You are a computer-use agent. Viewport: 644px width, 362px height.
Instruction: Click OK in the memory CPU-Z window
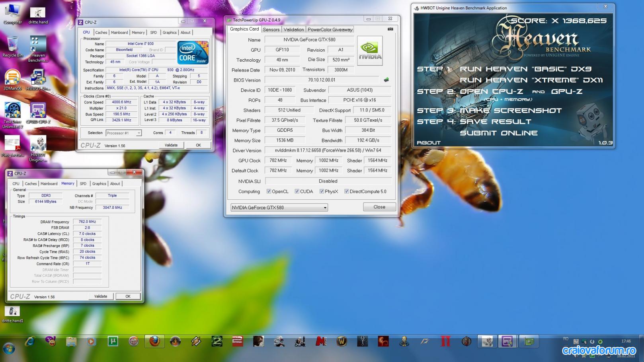[x=128, y=296]
